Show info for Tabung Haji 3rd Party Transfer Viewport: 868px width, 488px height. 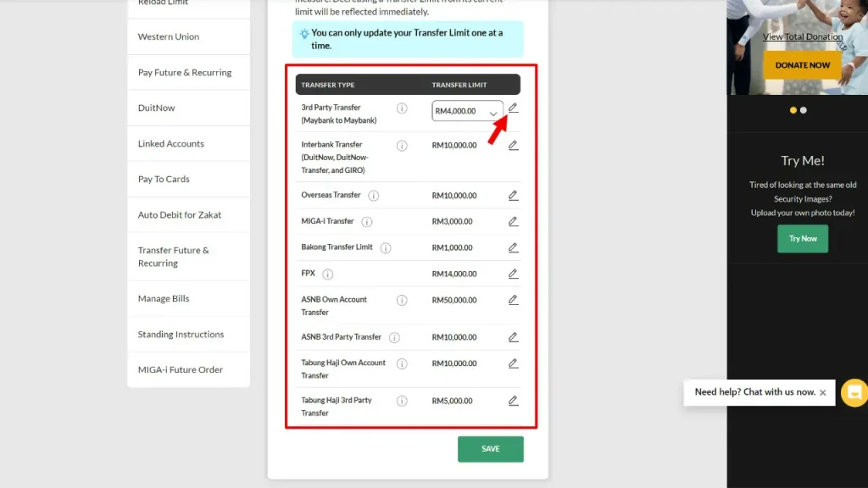(x=402, y=401)
